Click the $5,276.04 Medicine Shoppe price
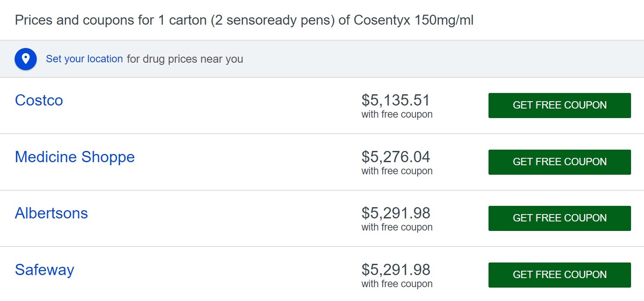Image resolution: width=644 pixels, height=301 pixels. 396,157
